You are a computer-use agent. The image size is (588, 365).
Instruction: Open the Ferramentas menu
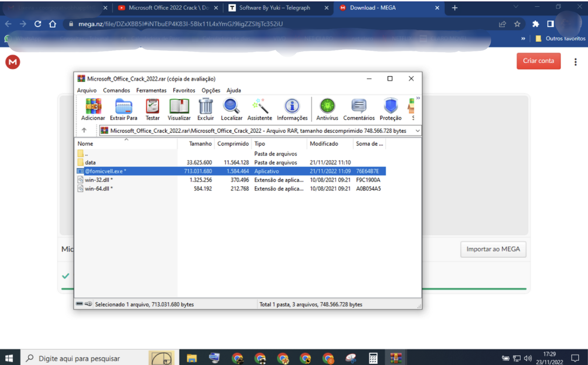pos(151,90)
